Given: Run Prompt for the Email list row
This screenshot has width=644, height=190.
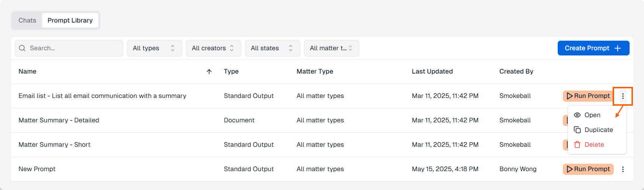Looking at the screenshot, I should [588, 96].
